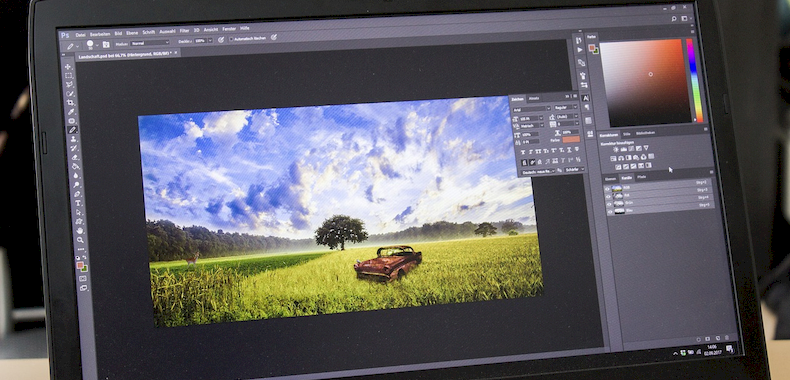The height and width of the screenshot is (380, 790).
Task: Select the Hand tool
Action: pyautogui.click(x=80, y=231)
